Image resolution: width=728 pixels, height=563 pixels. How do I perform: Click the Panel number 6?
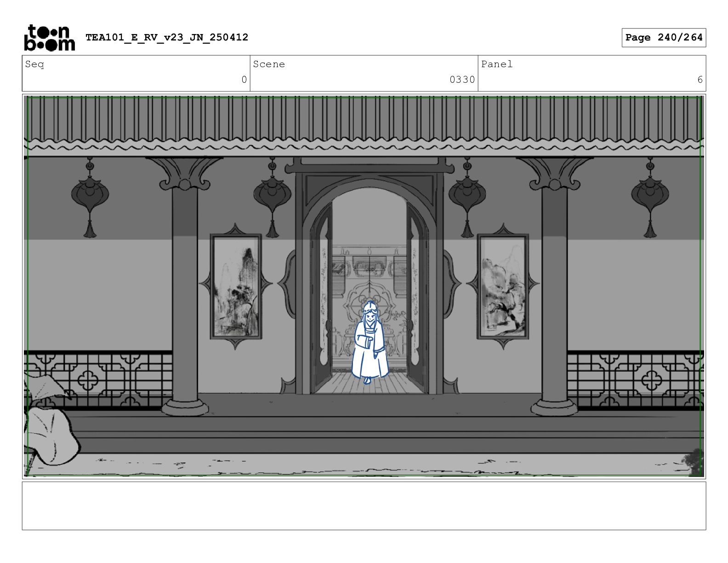tap(700, 80)
